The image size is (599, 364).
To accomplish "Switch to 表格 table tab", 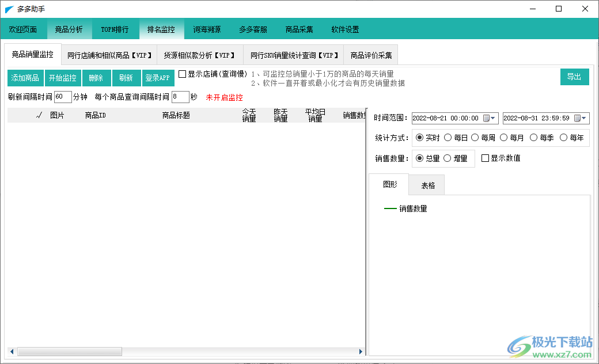I will [x=428, y=185].
